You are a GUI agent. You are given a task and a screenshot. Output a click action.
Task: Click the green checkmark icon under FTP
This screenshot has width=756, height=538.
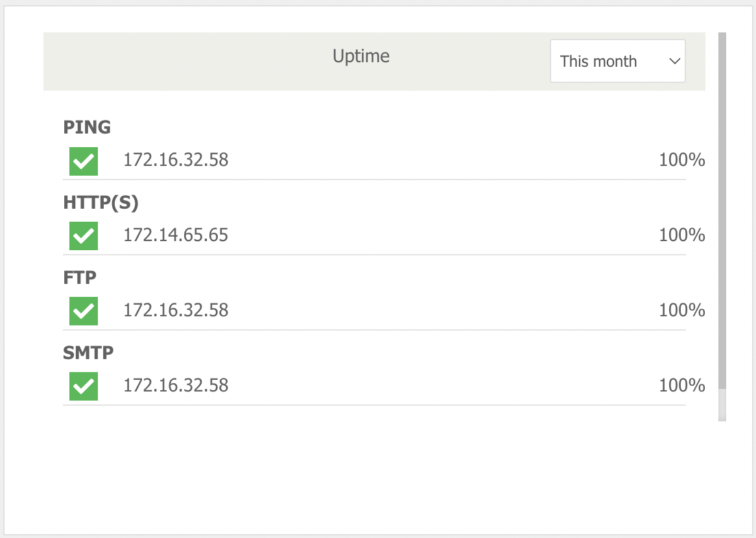click(84, 311)
